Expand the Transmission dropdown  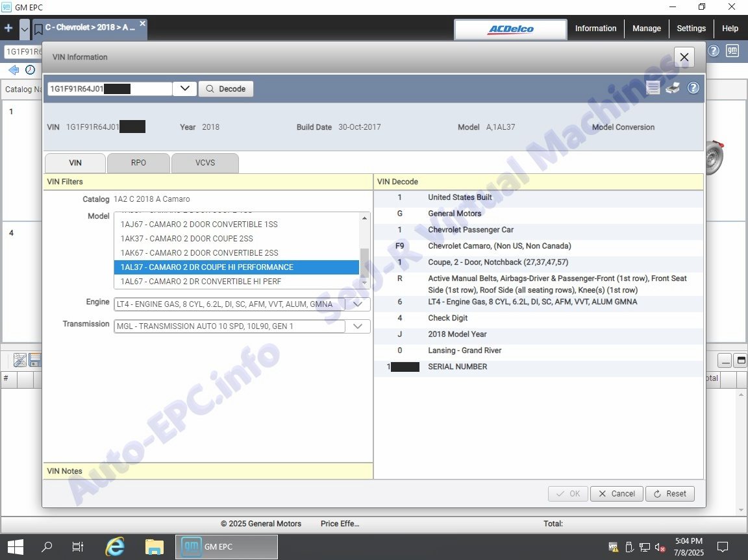358,326
